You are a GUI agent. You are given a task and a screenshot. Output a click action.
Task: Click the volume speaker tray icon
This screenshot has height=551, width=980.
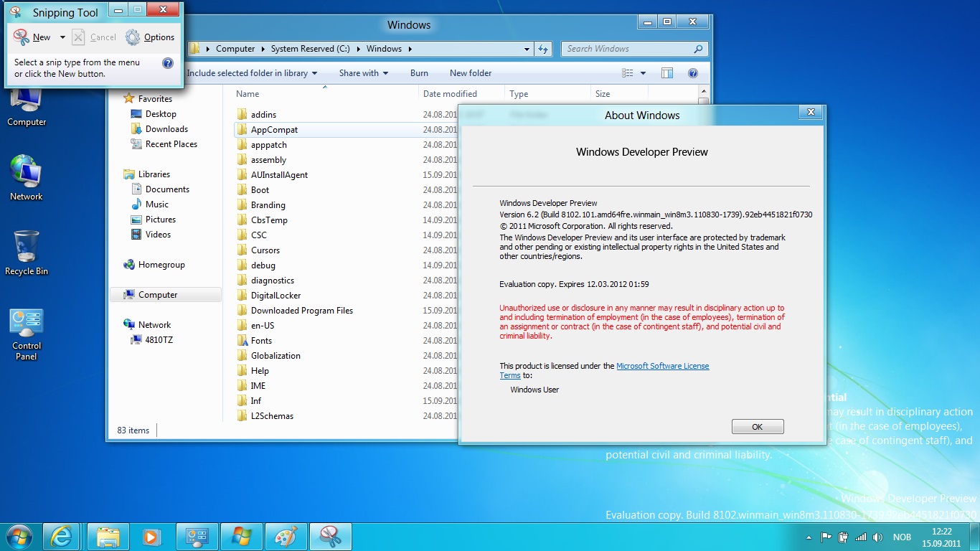point(878,537)
